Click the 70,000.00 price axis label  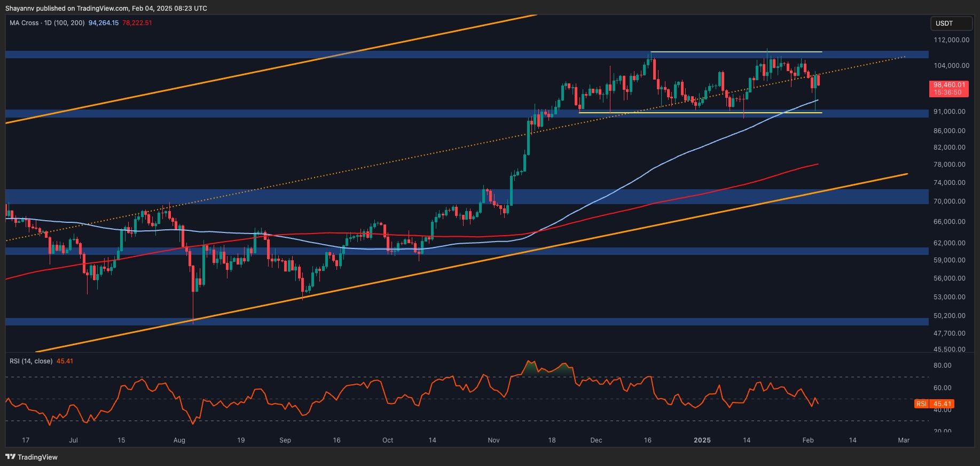949,201
